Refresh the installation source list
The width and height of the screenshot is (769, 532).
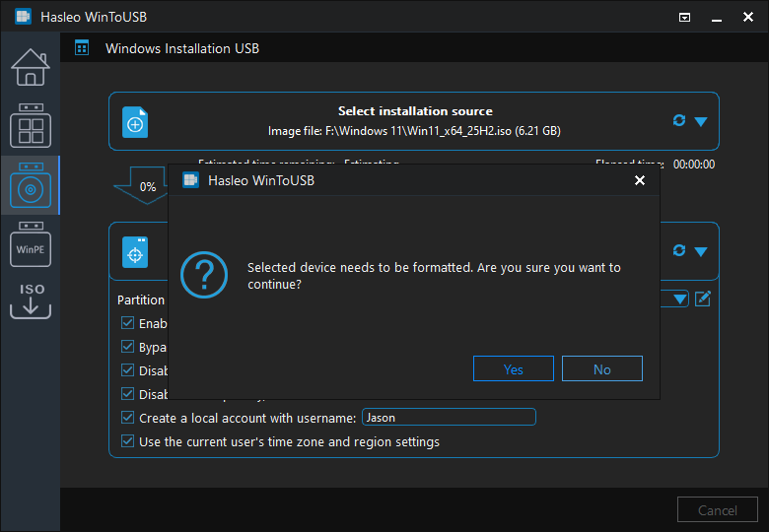pos(678,120)
